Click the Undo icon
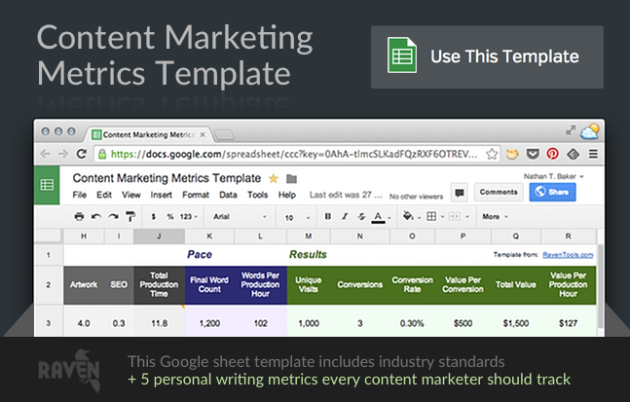Viewport: 630px width, 402px height. point(96,216)
